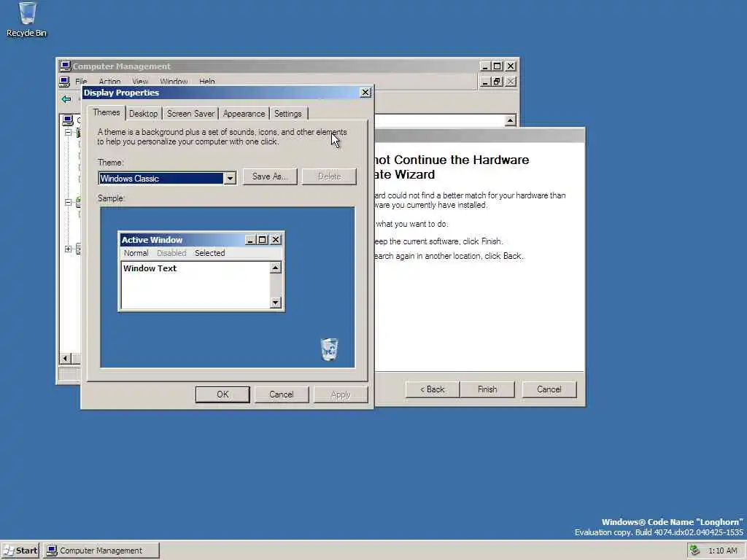Switch to the Desktop tab
This screenshot has height=560, width=747.
coord(144,114)
